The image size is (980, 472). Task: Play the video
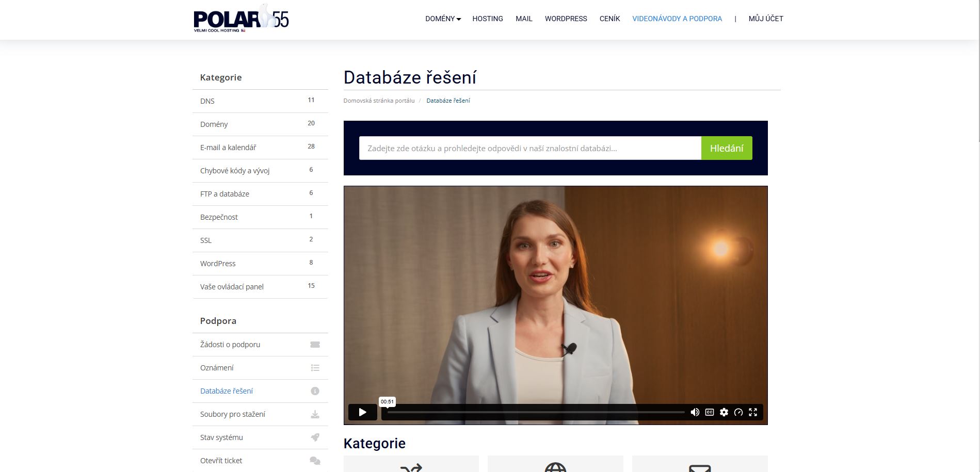362,412
